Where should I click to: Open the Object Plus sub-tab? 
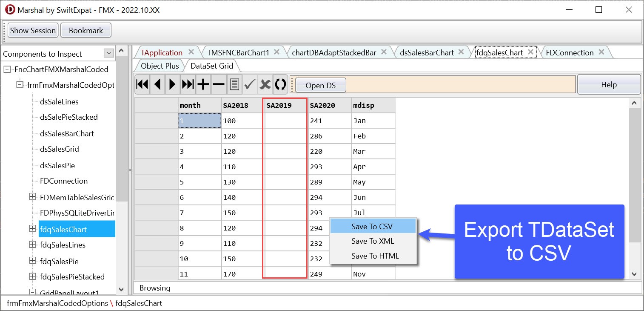click(x=160, y=66)
